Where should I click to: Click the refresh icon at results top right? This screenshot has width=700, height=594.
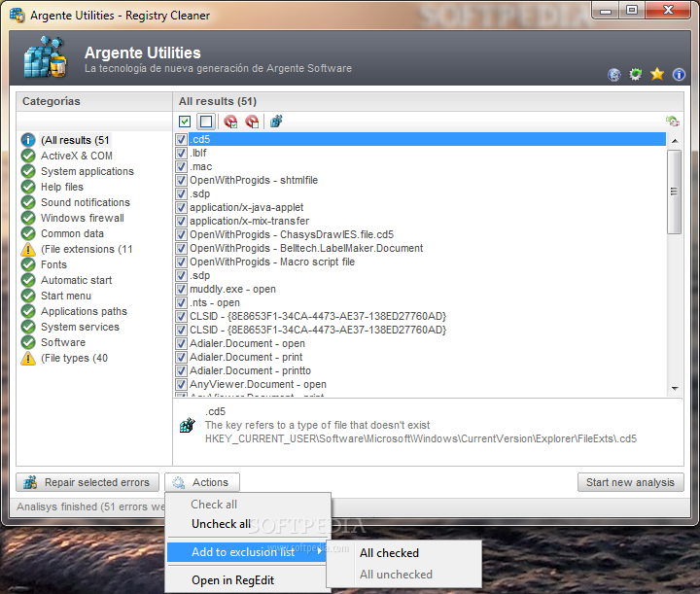tap(673, 121)
